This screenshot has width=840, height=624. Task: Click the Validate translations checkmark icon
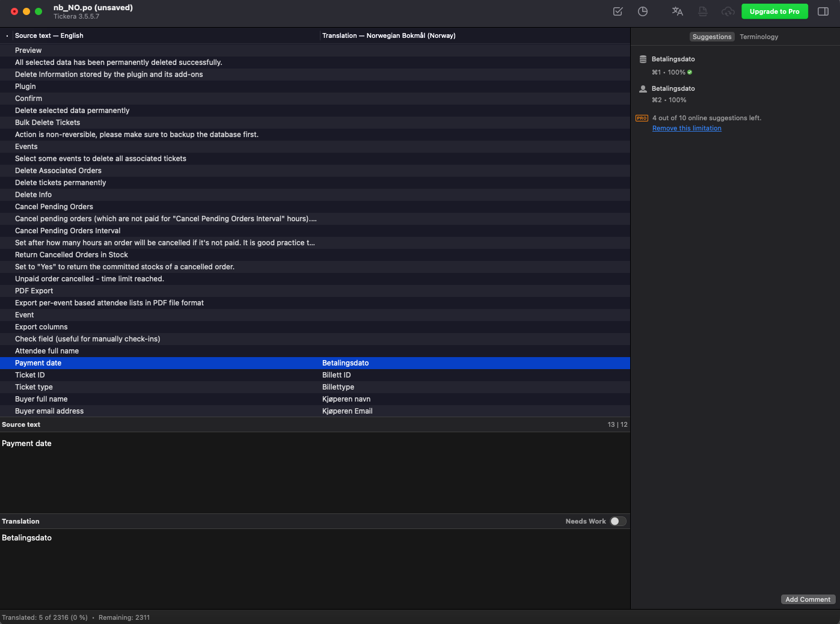click(618, 11)
